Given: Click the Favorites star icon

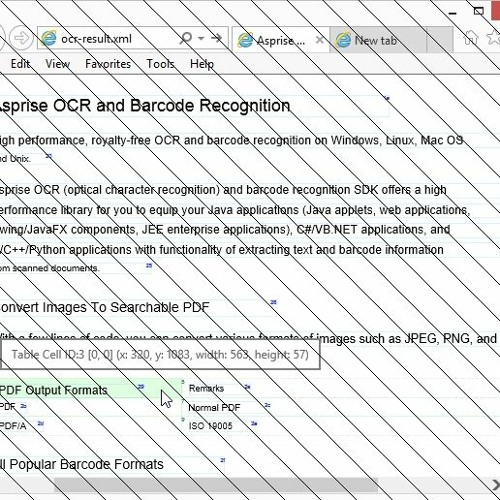Looking at the screenshot, I should [494, 37].
